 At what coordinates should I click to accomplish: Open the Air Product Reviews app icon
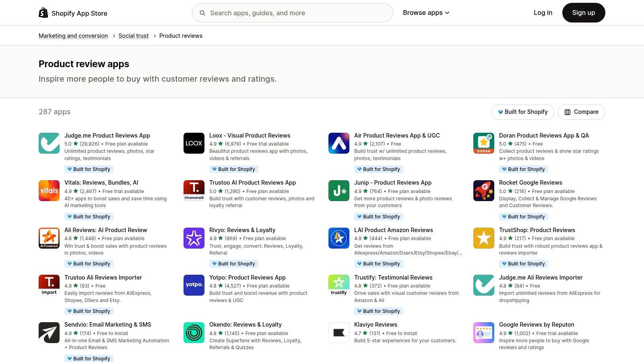coord(339,143)
